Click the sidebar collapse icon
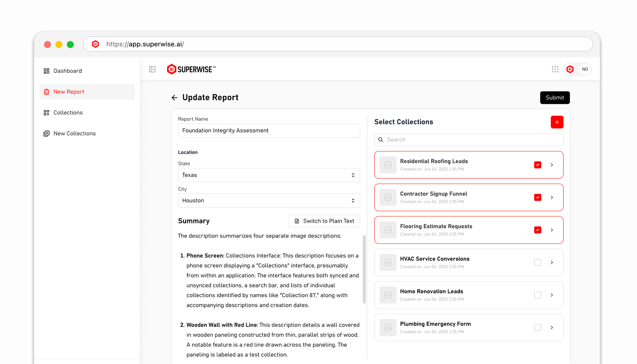The height and width of the screenshot is (364, 637). coord(152,69)
